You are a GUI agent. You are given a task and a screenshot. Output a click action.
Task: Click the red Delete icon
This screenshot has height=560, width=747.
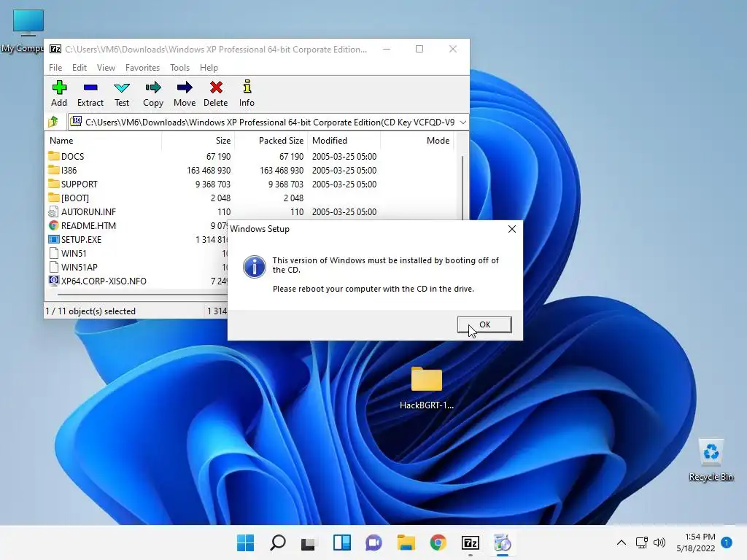216,93
